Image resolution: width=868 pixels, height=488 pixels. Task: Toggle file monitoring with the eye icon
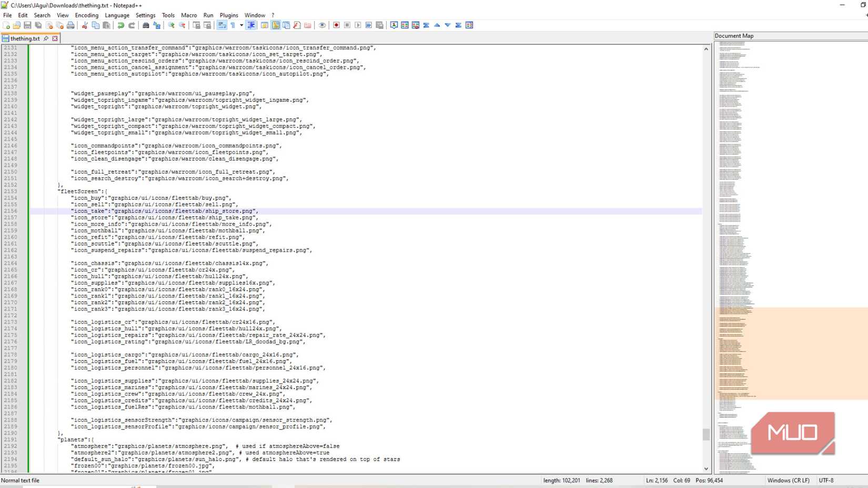[x=322, y=25]
